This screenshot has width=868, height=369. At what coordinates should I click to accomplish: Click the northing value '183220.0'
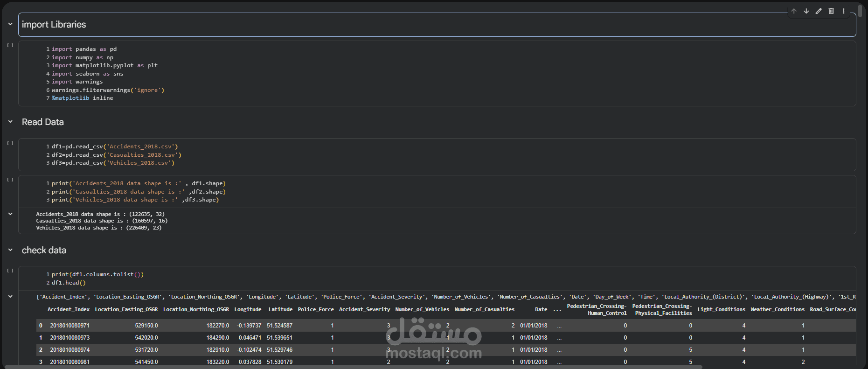(x=218, y=362)
